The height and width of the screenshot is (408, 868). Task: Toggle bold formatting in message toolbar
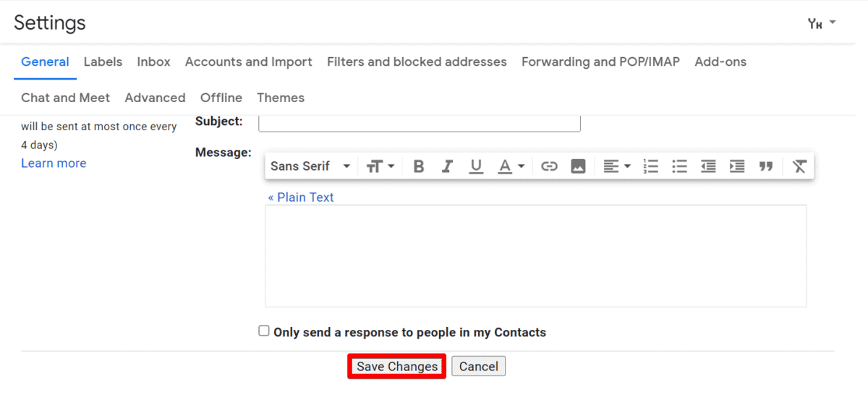[x=418, y=166]
